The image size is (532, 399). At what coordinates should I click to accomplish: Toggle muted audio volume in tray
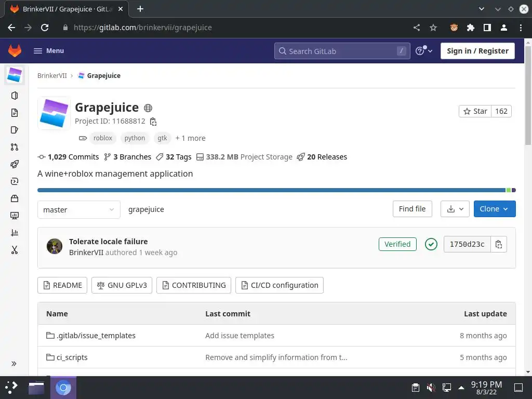click(x=431, y=388)
